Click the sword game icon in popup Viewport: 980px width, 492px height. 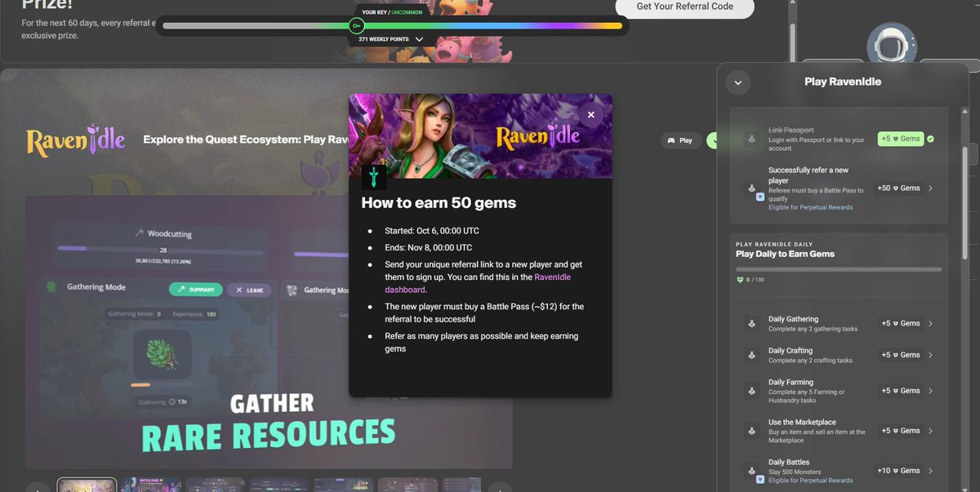[x=374, y=177]
